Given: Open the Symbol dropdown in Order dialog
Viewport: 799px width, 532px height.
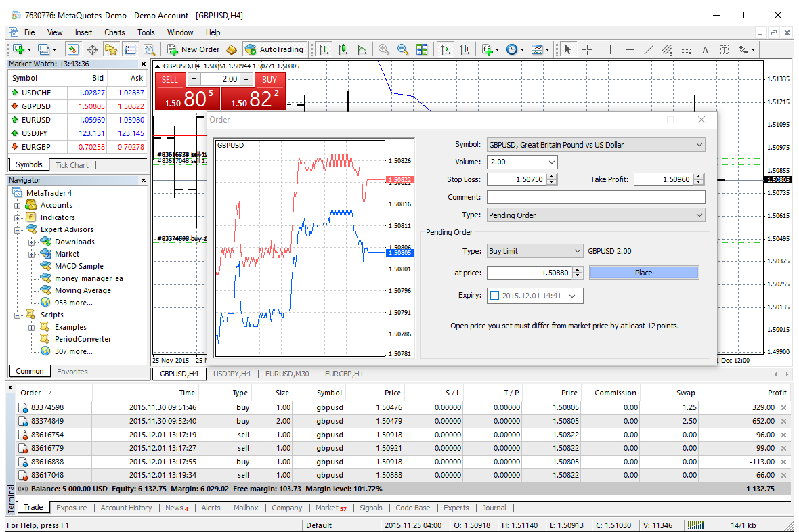Looking at the screenshot, I should pos(699,145).
